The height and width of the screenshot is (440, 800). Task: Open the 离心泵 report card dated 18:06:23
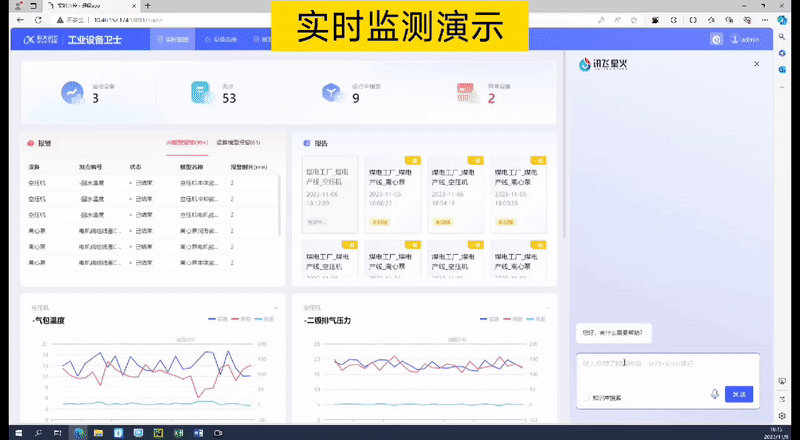point(393,194)
